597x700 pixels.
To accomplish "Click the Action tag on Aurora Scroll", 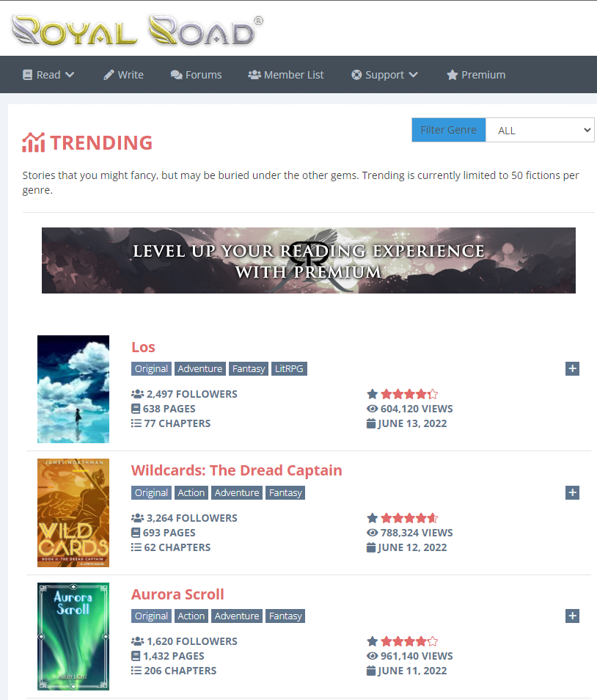I will click(191, 616).
